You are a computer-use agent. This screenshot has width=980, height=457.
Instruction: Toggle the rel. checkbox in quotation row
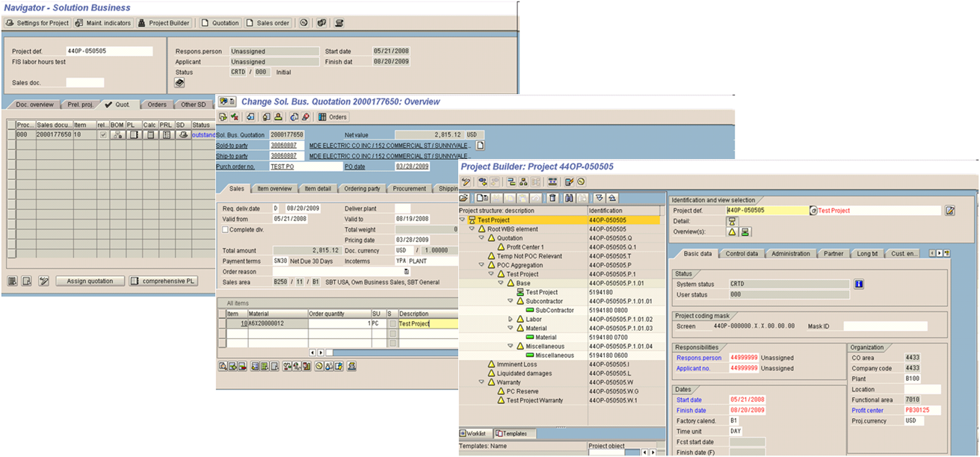[x=102, y=134]
